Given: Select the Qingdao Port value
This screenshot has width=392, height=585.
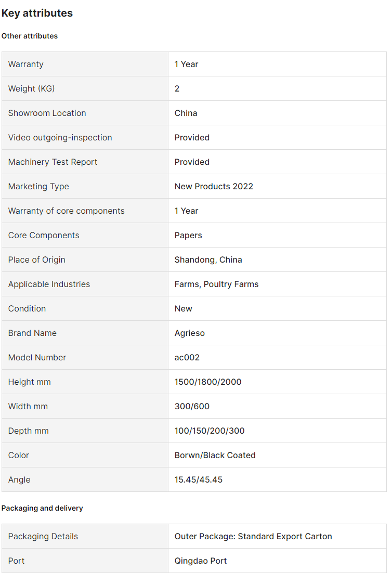Looking at the screenshot, I should [201, 561].
